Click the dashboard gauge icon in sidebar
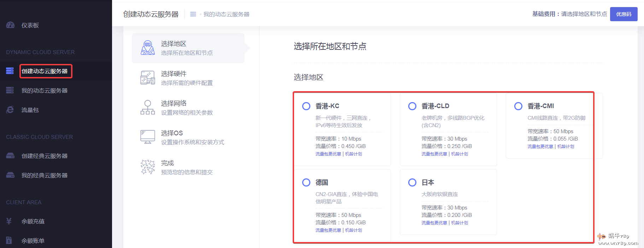 click(x=10, y=25)
